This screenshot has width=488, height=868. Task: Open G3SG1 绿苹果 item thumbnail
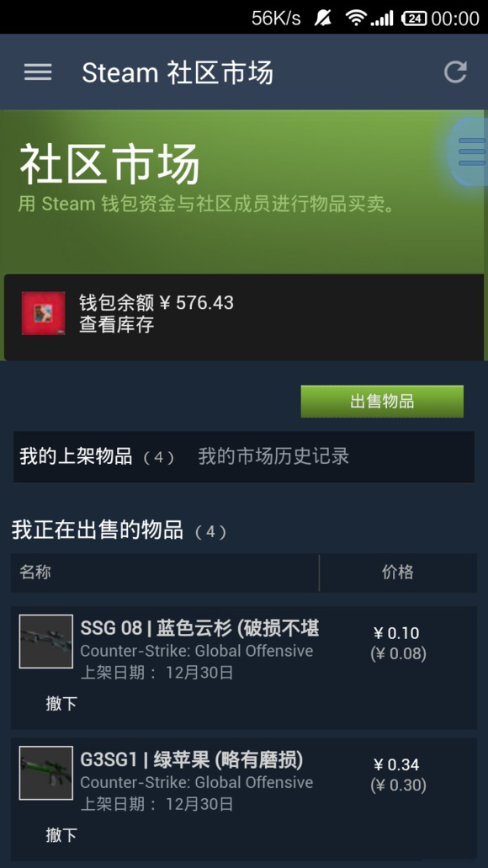tap(46, 773)
